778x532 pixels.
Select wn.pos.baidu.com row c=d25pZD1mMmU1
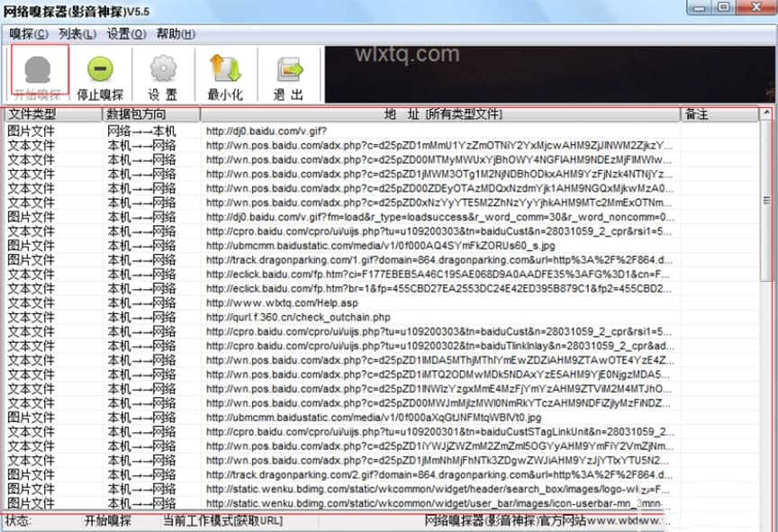click(x=382, y=145)
